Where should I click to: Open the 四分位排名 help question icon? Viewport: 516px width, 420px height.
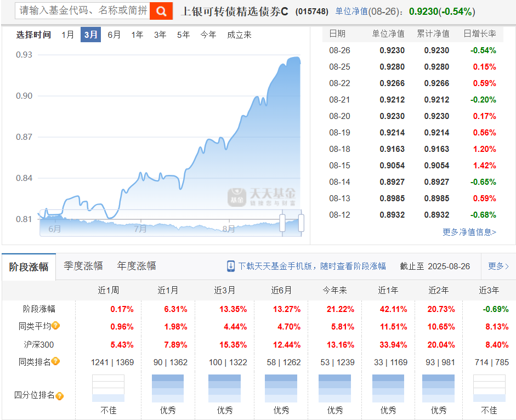60,396
